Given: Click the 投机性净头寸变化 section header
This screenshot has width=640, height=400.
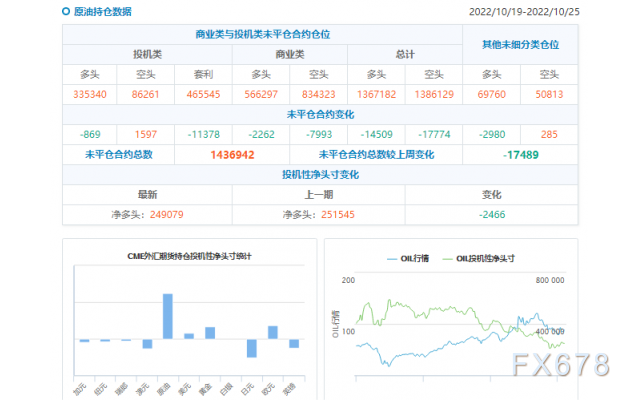Looking at the screenshot, I should [x=320, y=175].
